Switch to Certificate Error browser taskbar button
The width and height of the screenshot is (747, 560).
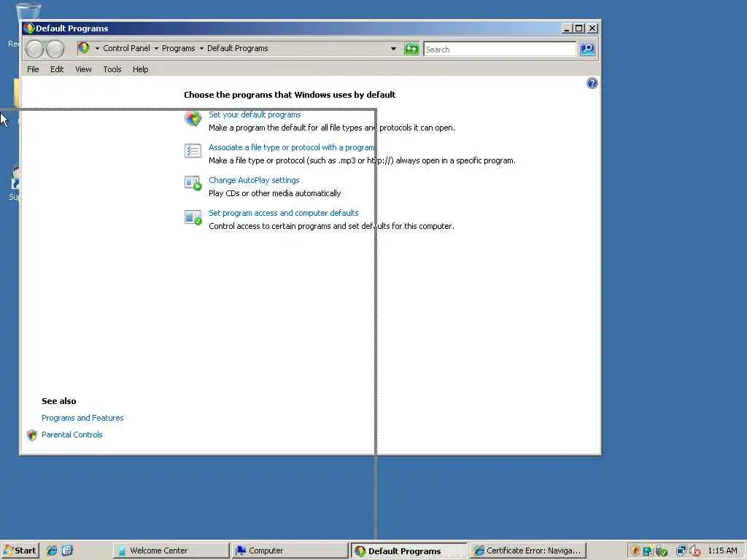pyautogui.click(x=528, y=551)
